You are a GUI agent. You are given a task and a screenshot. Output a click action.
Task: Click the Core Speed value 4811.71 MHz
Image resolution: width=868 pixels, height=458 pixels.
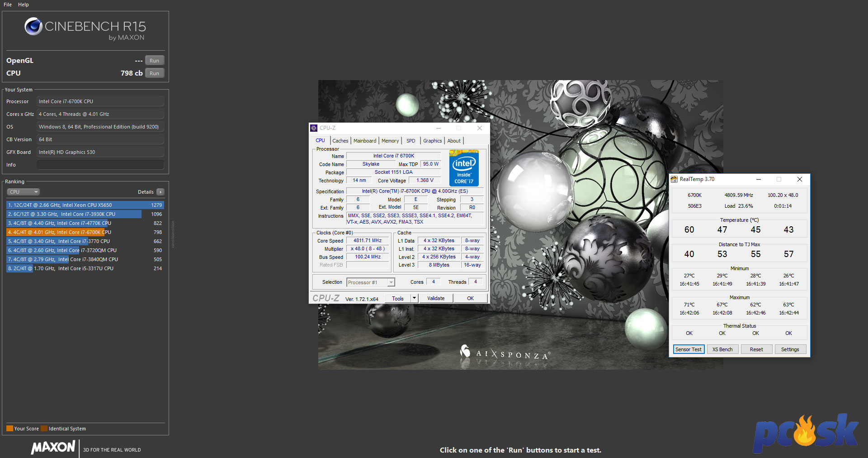pyautogui.click(x=368, y=241)
